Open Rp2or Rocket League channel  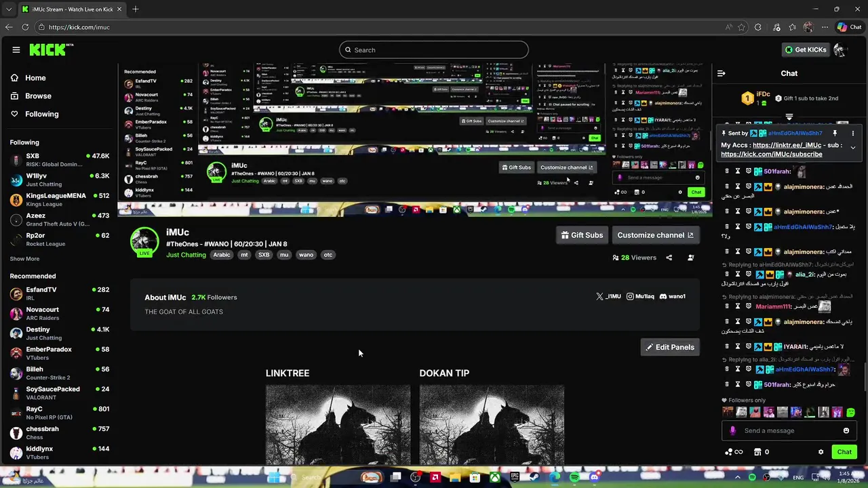point(60,239)
